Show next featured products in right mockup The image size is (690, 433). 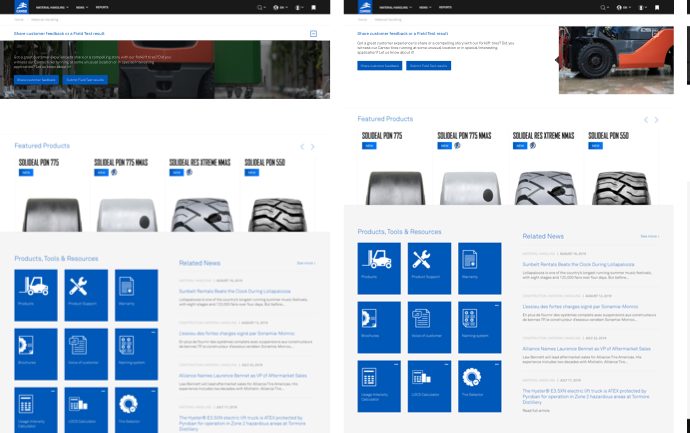[x=656, y=120]
